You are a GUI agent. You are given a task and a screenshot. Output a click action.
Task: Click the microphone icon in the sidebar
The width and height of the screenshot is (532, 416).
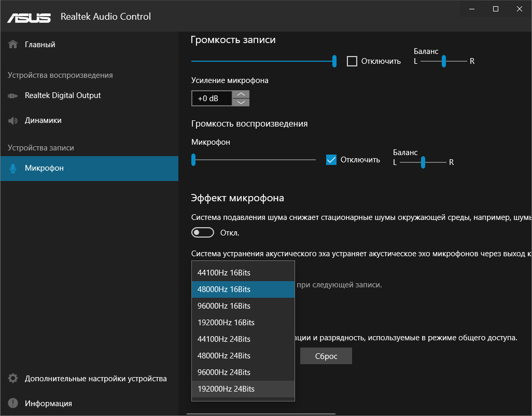13,169
